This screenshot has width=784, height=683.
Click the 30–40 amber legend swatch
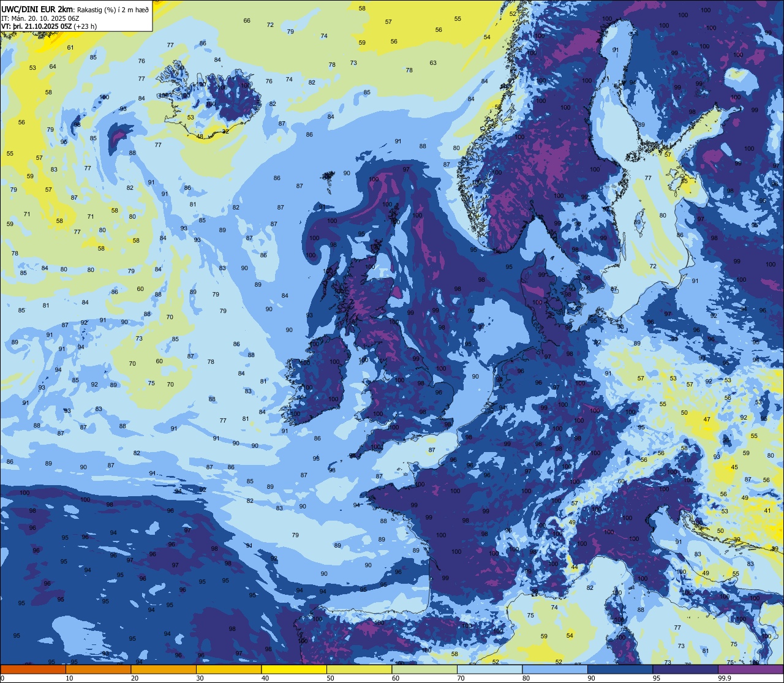pyautogui.click(x=228, y=669)
